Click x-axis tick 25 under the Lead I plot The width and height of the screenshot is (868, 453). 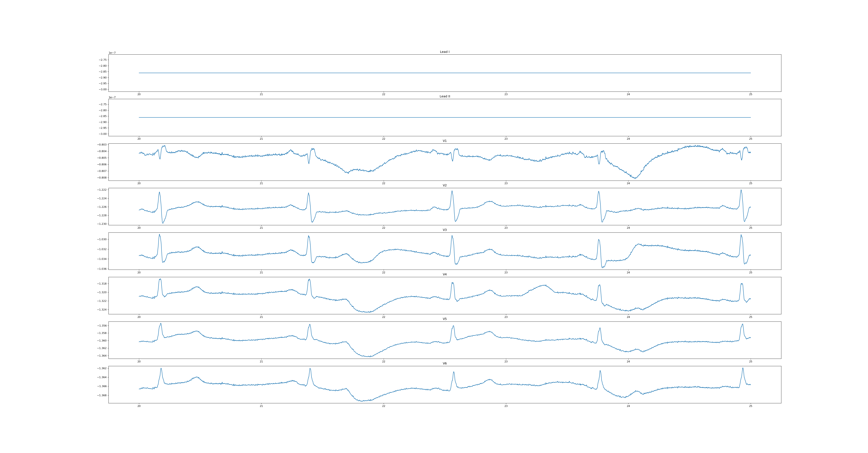point(750,94)
